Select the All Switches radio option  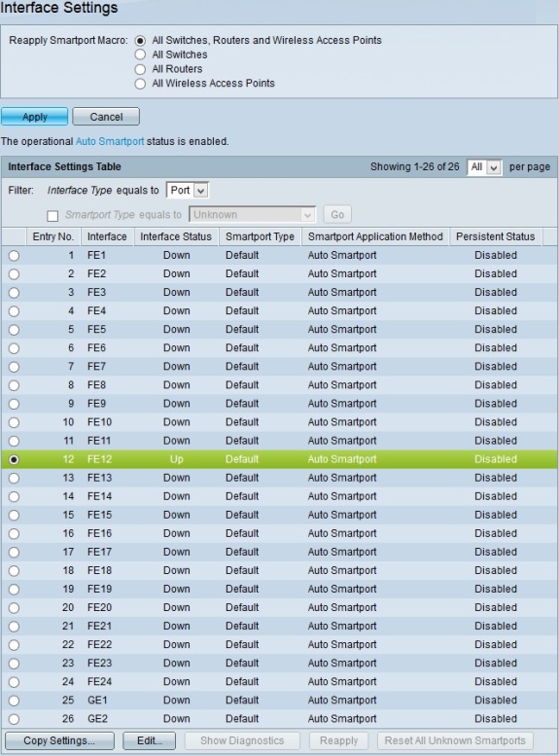pyautogui.click(x=140, y=54)
